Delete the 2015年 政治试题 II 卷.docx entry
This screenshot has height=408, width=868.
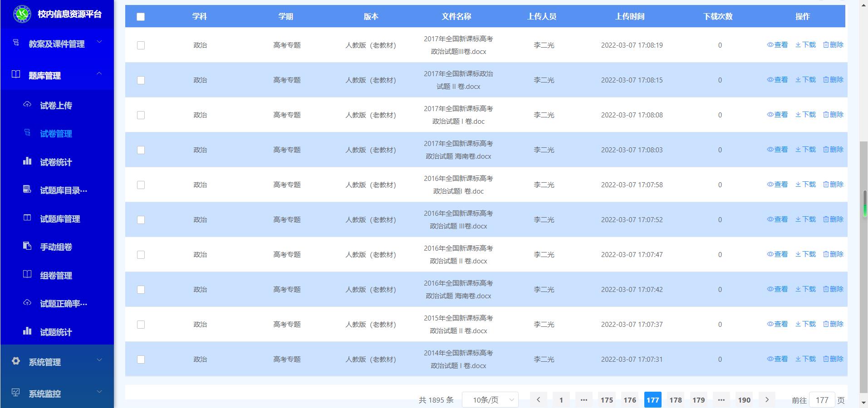[833, 324]
